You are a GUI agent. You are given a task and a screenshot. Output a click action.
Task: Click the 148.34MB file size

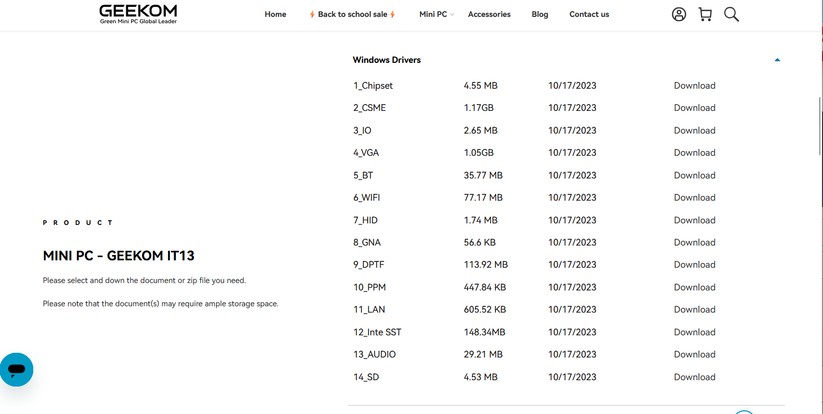point(484,332)
